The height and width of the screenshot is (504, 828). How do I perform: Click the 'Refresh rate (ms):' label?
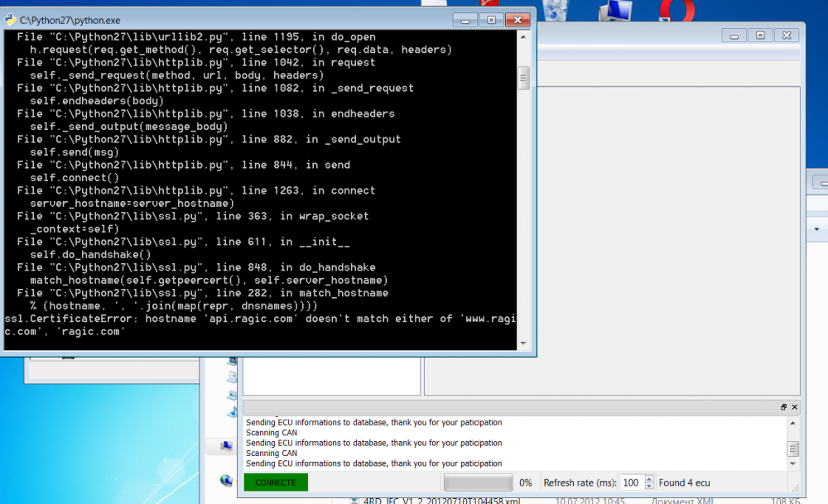tap(580, 482)
